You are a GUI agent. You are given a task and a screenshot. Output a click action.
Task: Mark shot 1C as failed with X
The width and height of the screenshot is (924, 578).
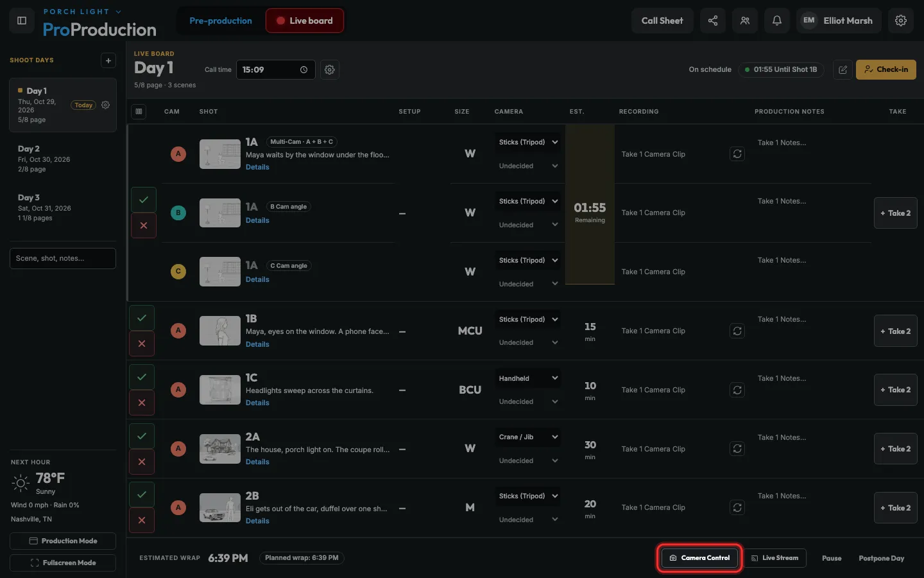[x=142, y=403]
